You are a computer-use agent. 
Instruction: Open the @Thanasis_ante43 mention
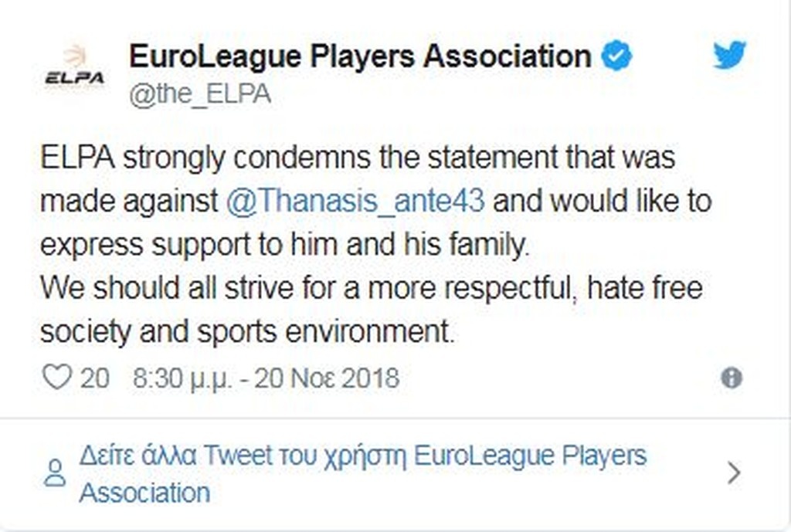pos(356,201)
